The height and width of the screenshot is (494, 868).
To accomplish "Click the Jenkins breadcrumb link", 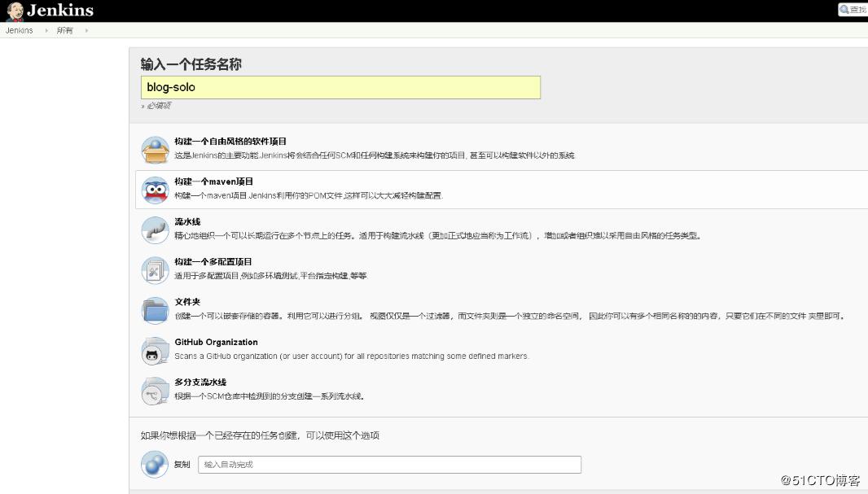I will click(18, 30).
